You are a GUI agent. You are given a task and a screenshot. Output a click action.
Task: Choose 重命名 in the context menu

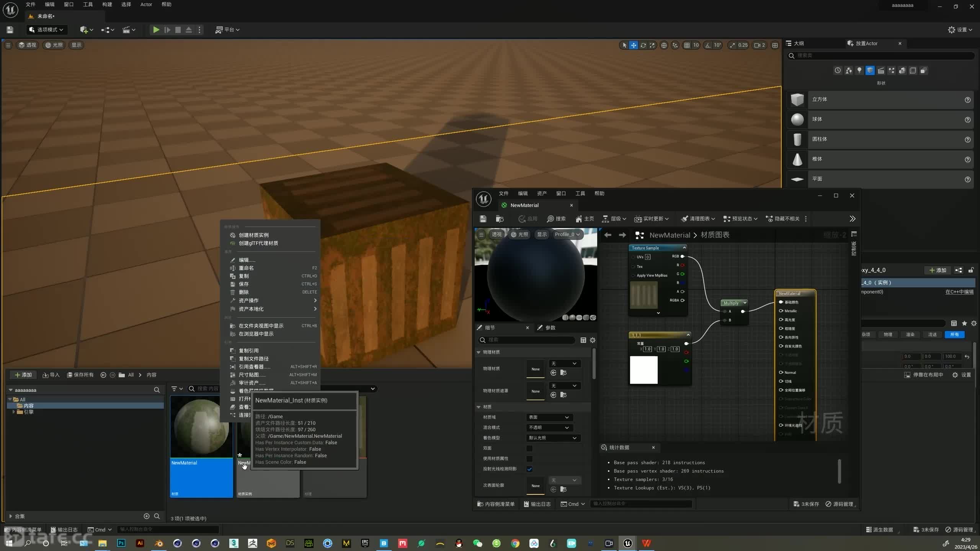coord(246,268)
